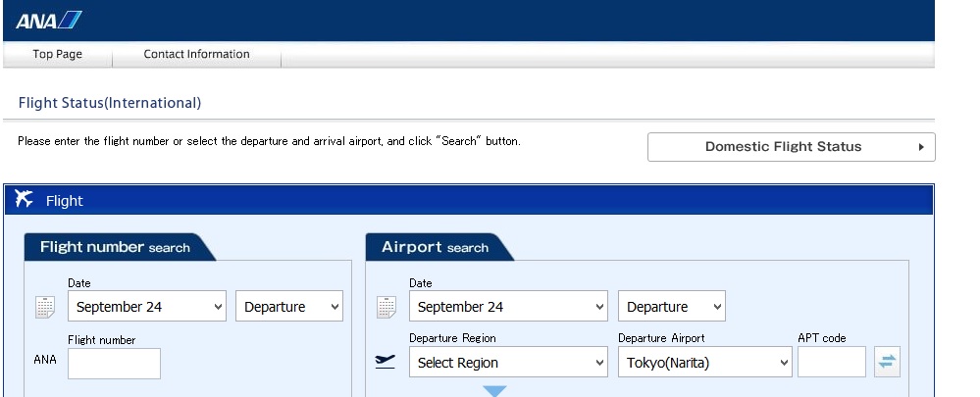The width and height of the screenshot is (980, 397).
Task: Select the Airport search tab
Action: click(x=435, y=247)
